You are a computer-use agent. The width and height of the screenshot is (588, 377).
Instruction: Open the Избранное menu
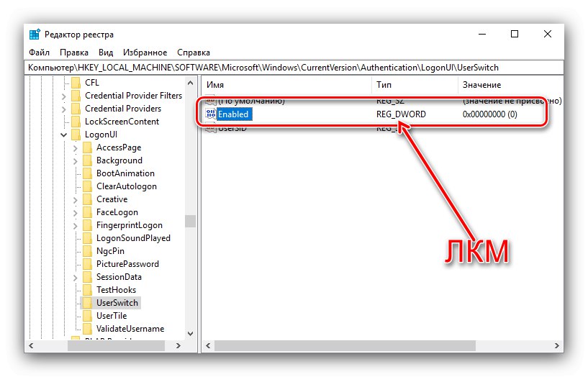145,53
